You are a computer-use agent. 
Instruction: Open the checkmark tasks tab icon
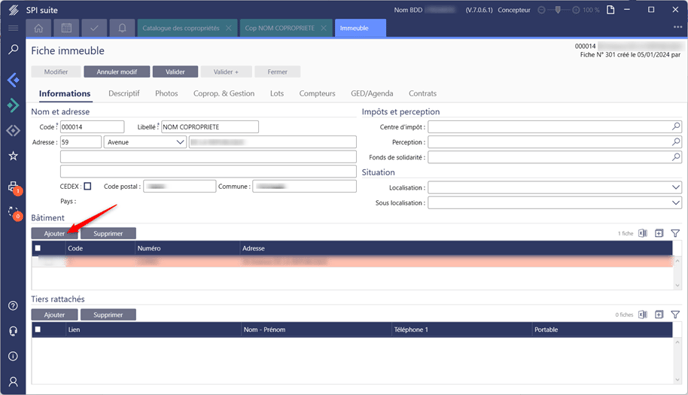pyautogui.click(x=94, y=28)
